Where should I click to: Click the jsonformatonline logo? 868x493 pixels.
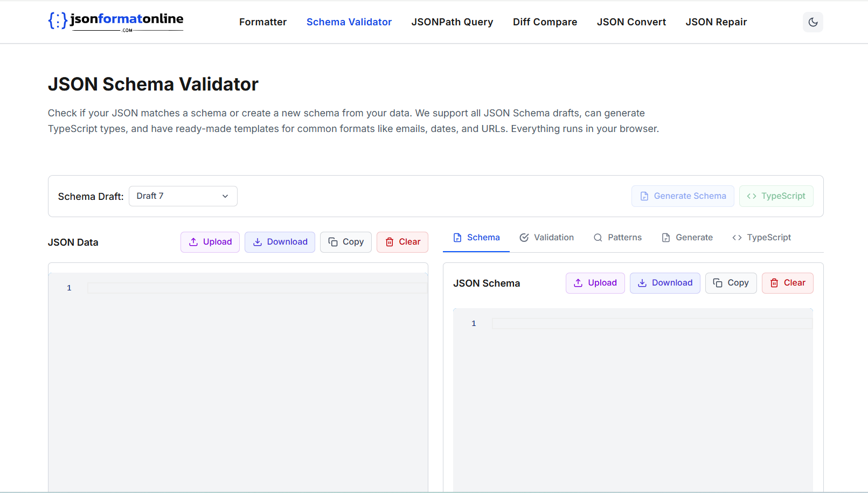[x=116, y=21]
